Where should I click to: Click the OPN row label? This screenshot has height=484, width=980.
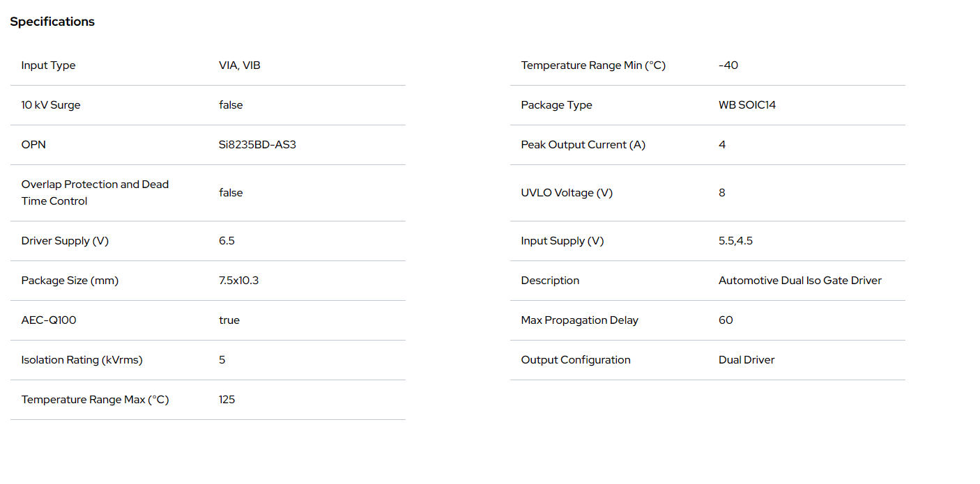(x=33, y=145)
